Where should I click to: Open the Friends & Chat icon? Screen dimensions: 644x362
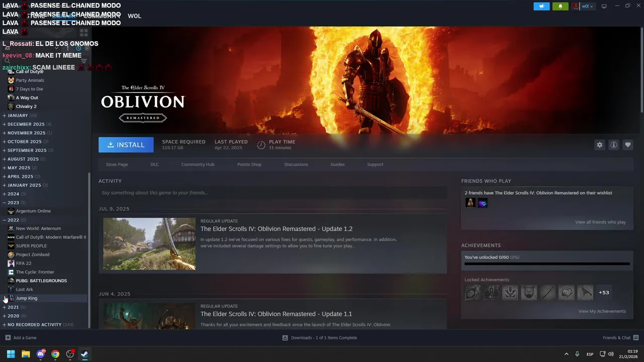[x=636, y=338]
